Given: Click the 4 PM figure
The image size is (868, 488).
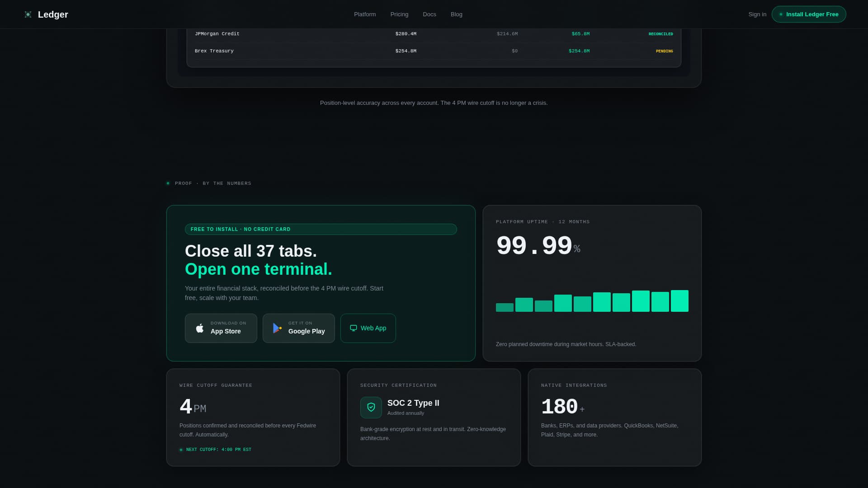Looking at the screenshot, I should tap(193, 408).
